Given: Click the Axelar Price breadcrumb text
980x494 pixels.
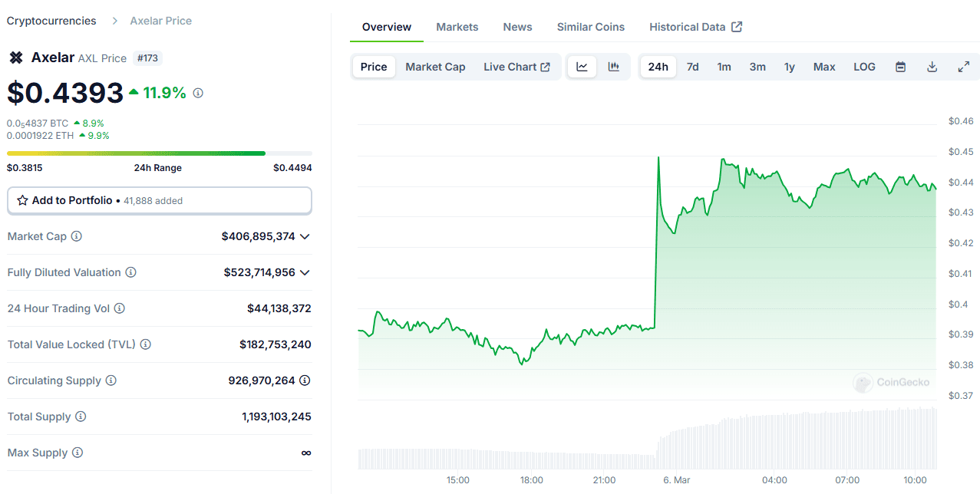Looking at the screenshot, I should (x=161, y=21).
